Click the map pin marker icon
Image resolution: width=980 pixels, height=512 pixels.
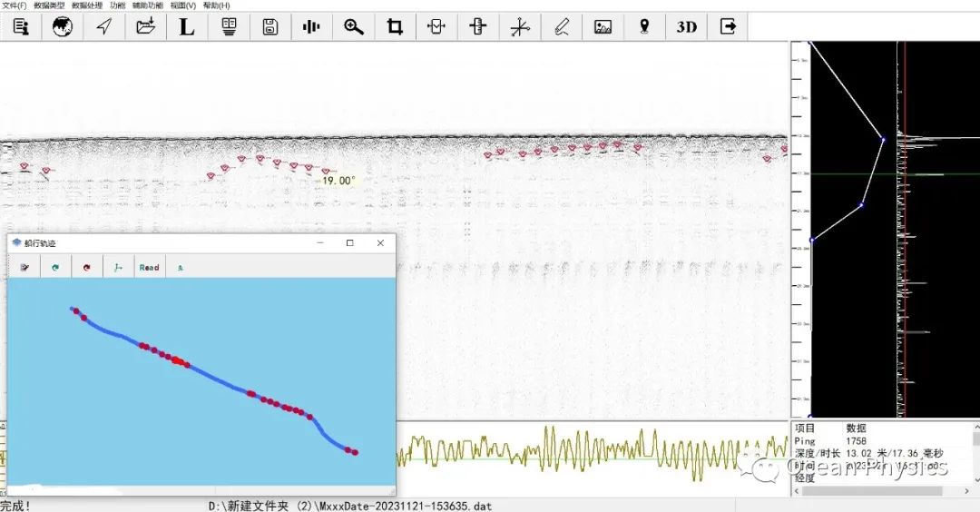644,27
